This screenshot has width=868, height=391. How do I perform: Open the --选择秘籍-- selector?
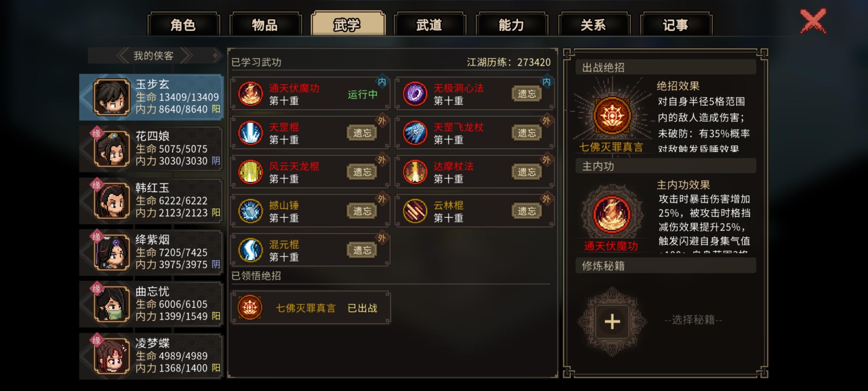693,320
